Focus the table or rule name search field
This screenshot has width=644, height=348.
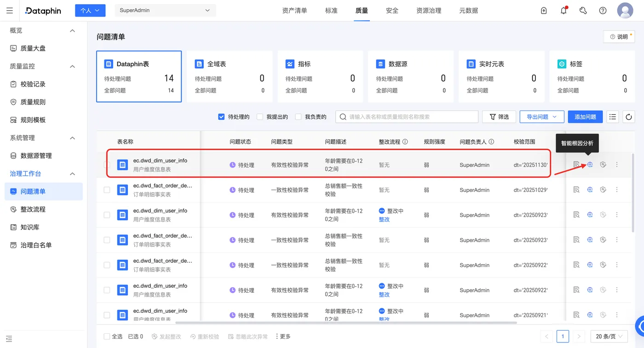click(x=407, y=117)
